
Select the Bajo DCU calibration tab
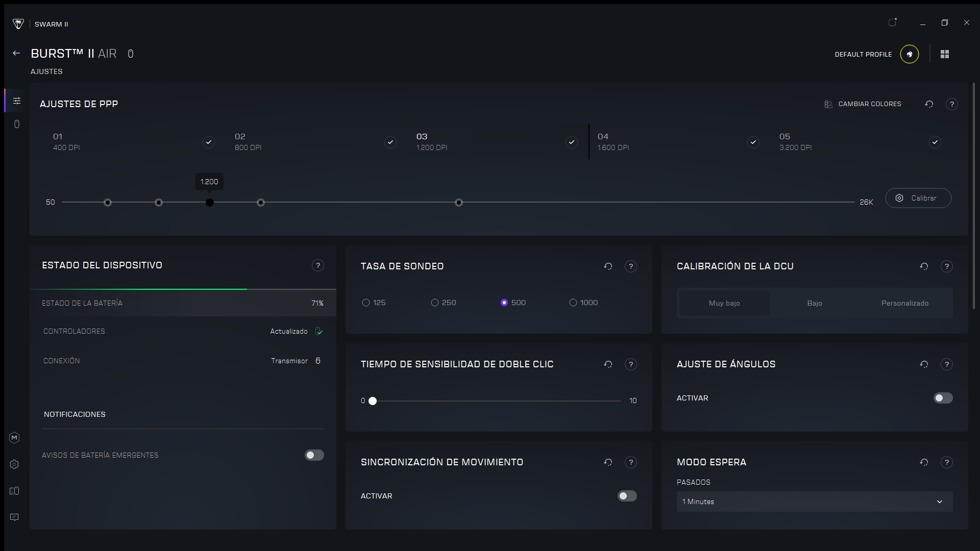(x=814, y=303)
